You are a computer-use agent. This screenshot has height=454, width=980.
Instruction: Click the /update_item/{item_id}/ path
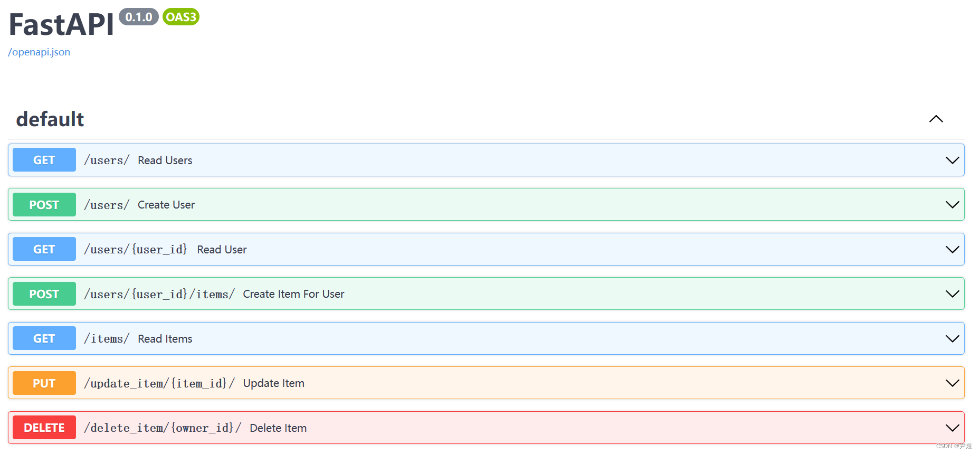[159, 383]
